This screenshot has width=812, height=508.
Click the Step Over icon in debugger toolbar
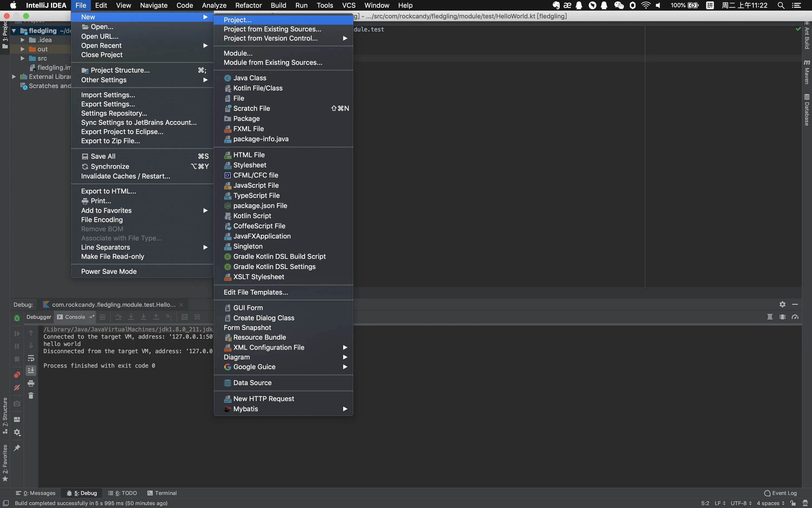(x=119, y=317)
